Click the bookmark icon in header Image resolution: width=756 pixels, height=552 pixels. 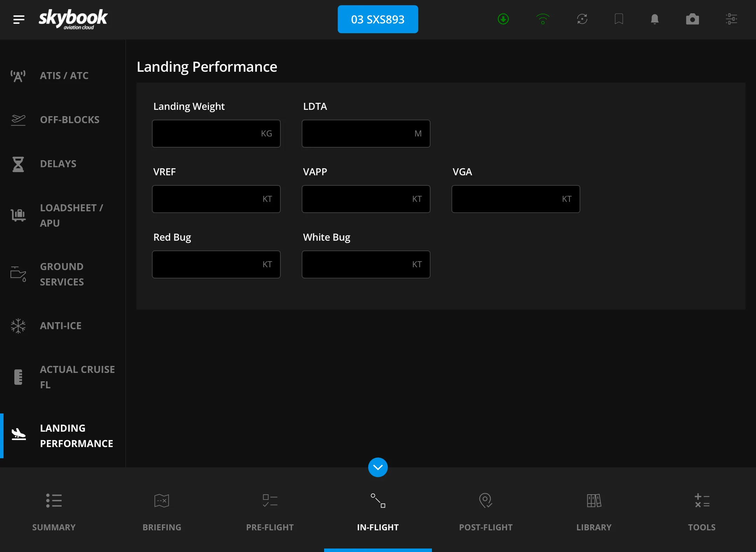coord(619,19)
